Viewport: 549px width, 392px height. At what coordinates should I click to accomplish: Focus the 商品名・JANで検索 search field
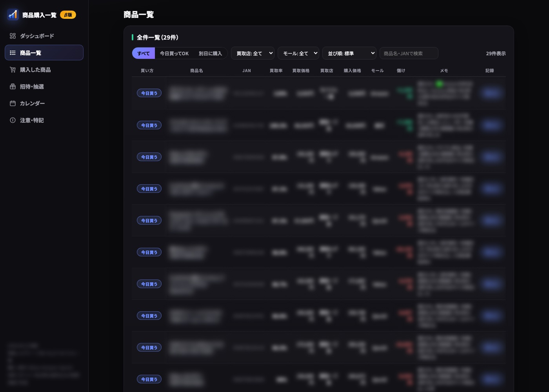click(409, 53)
